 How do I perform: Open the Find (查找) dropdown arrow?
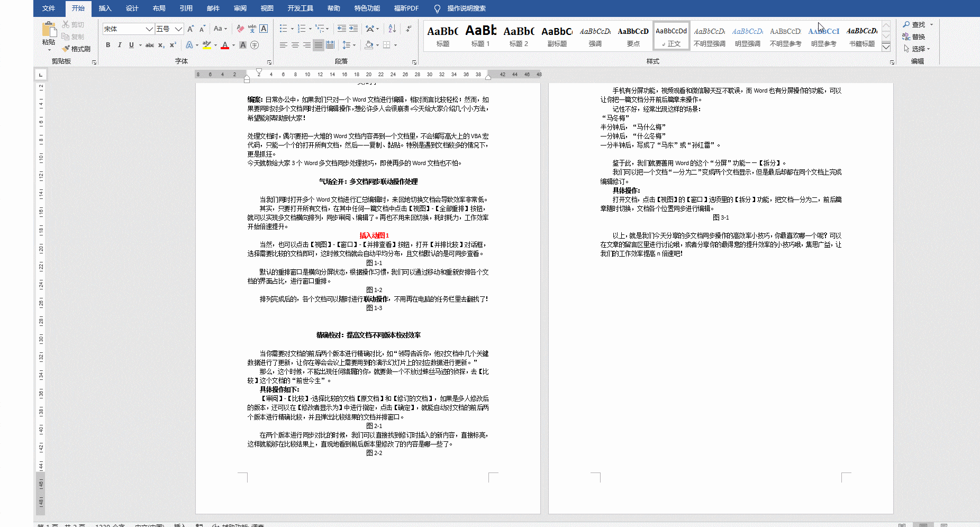point(931,24)
